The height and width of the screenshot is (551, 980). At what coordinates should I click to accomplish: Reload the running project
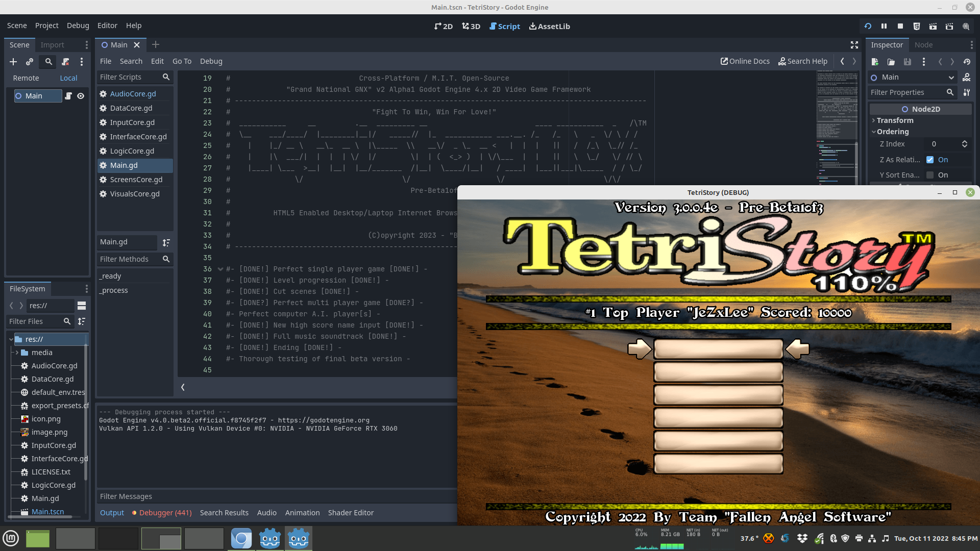click(868, 26)
